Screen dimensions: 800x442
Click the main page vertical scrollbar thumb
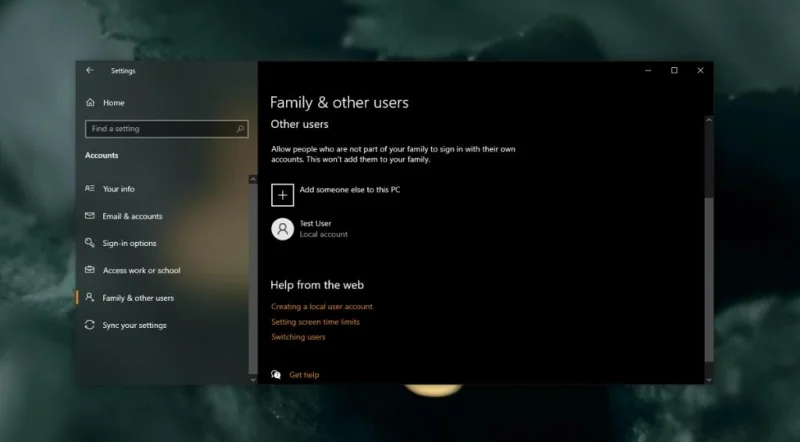coord(709,280)
